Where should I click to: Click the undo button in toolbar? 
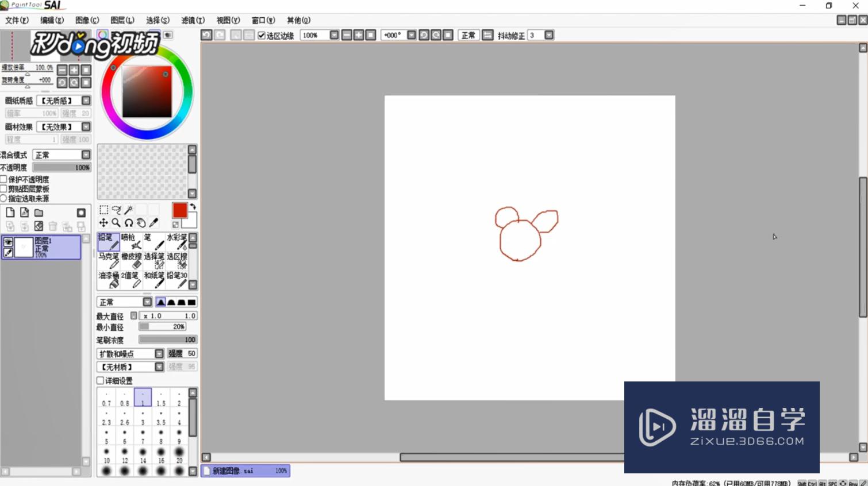[206, 35]
